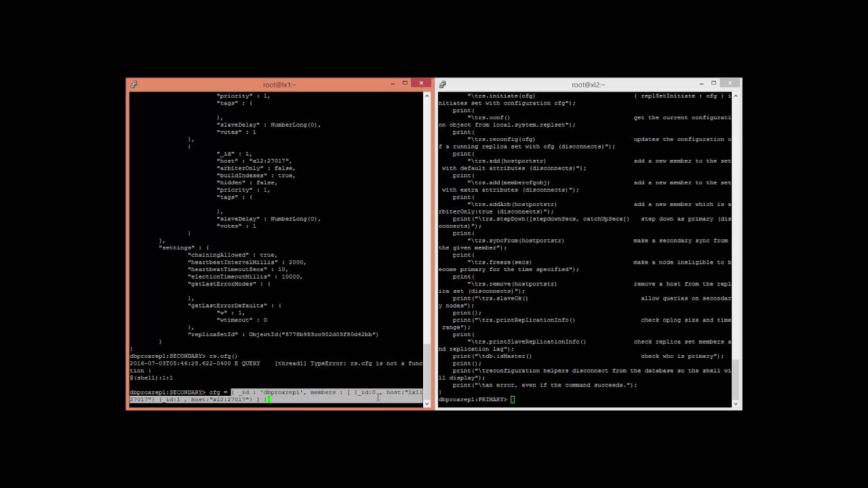Click the rs.printSlaveReplicationInfo() help line
This screenshot has width=868, height=488.
coord(585,345)
